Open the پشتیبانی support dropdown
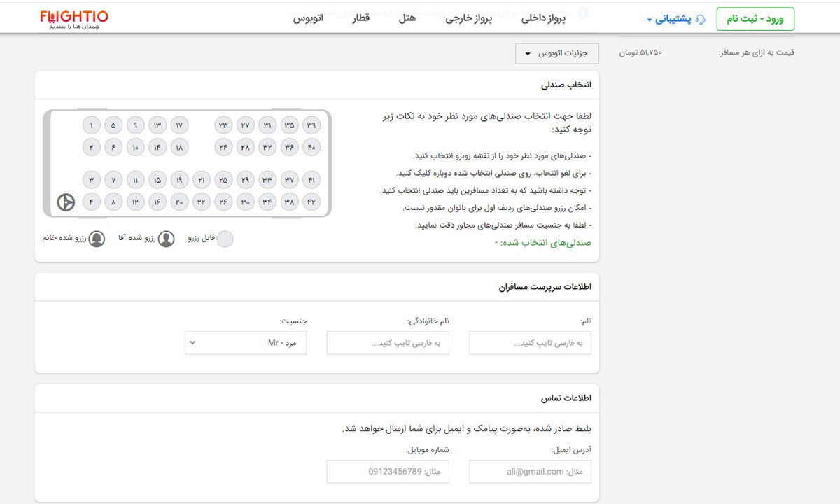This screenshot has width=840, height=504. click(669, 20)
